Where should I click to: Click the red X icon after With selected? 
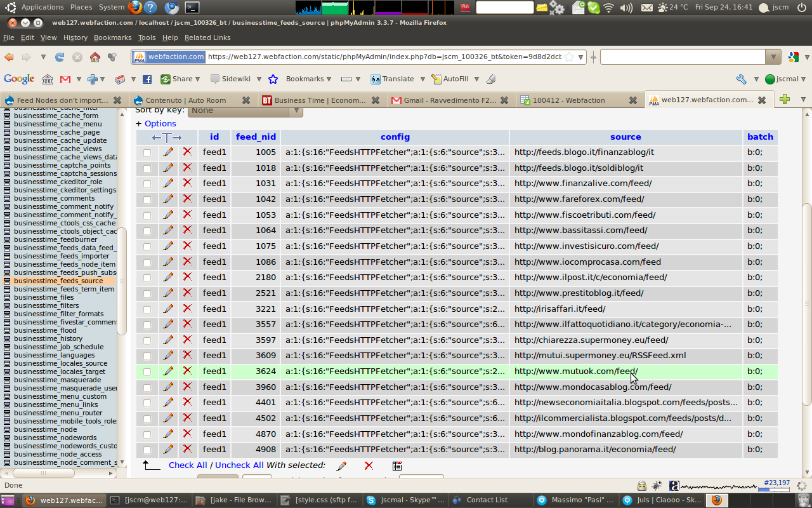tap(369, 465)
